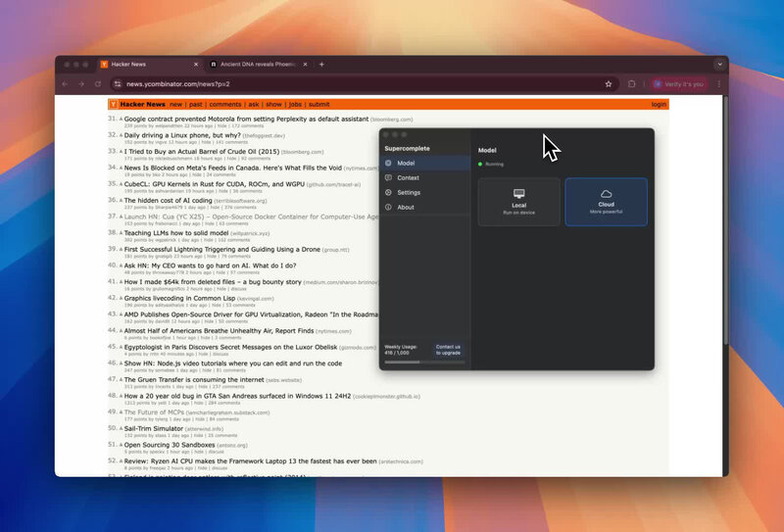The height and width of the screenshot is (532, 784).
Task: Choose the Local run-on-device model card
Action: click(x=519, y=202)
